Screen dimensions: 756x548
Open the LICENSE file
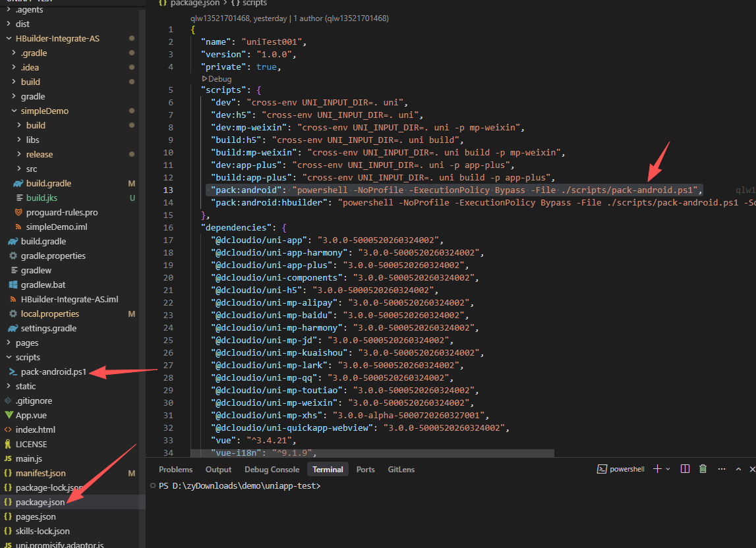[x=73, y=444]
